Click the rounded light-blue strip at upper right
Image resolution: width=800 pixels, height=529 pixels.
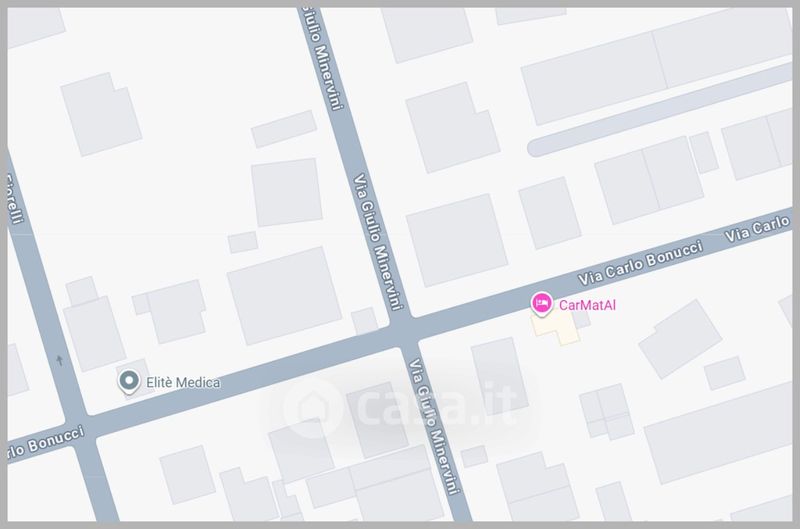point(660,110)
